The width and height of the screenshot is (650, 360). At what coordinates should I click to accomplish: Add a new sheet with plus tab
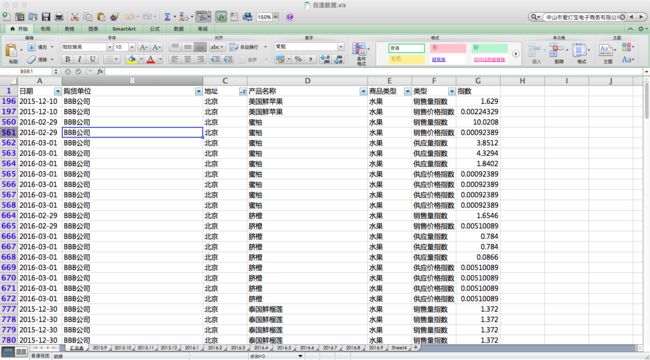(415, 348)
